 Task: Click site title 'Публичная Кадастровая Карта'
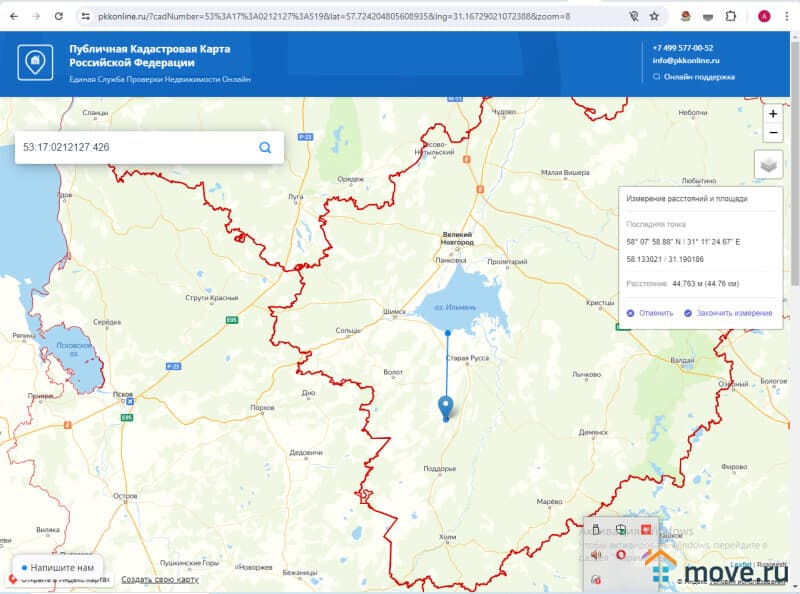click(x=149, y=49)
